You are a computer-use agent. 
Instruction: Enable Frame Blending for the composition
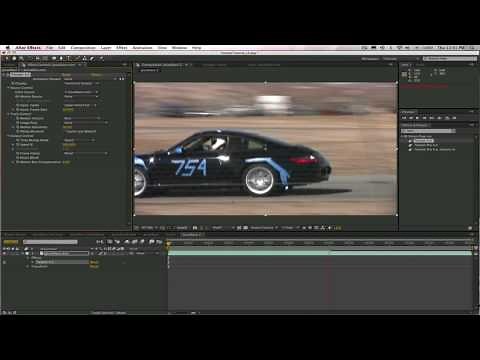tap(135, 242)
